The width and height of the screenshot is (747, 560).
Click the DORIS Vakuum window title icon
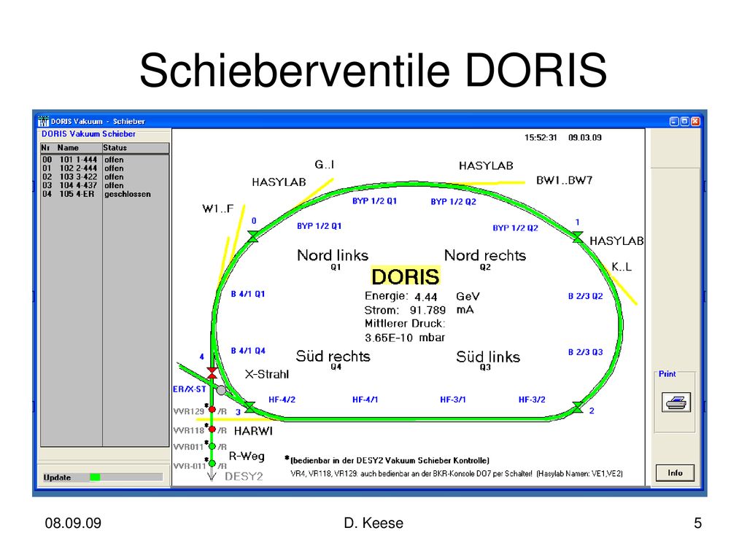pyautogui.click(x=43, y=122)
